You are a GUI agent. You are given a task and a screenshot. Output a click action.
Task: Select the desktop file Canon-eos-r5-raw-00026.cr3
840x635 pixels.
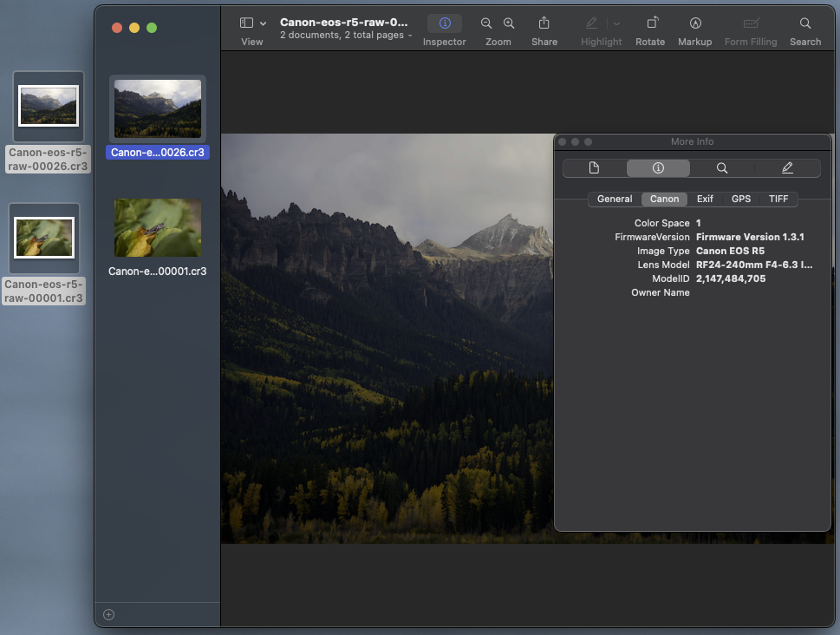pyautogui.click(x=49, y=107)
